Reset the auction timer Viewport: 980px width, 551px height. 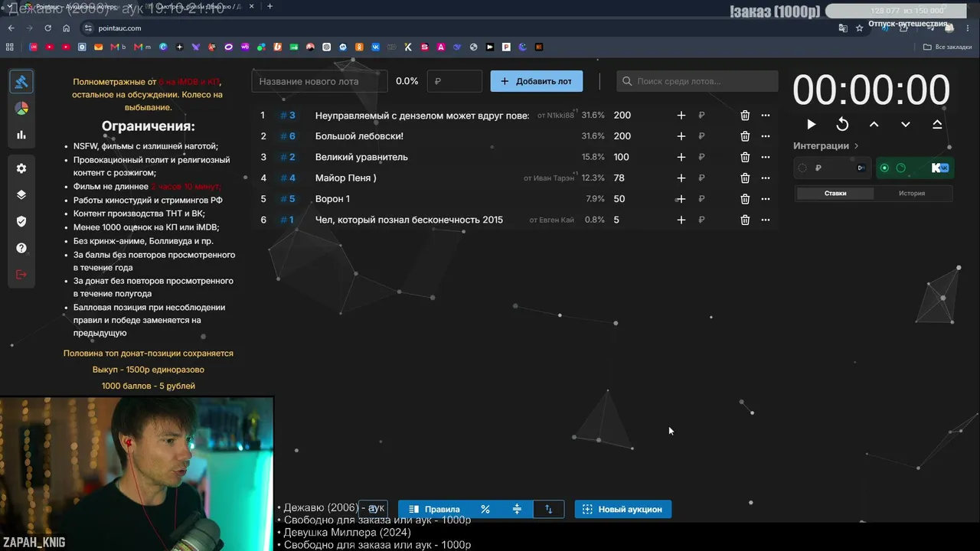point(843,125)
